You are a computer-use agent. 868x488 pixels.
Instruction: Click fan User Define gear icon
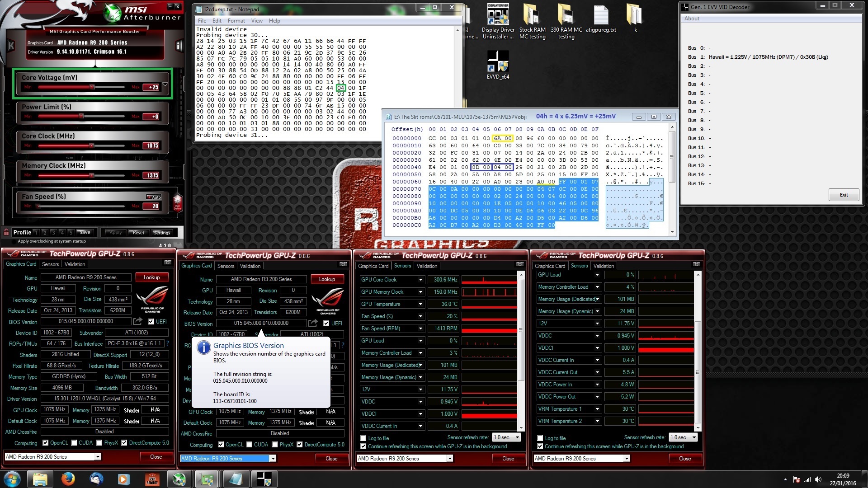point(177,201)
